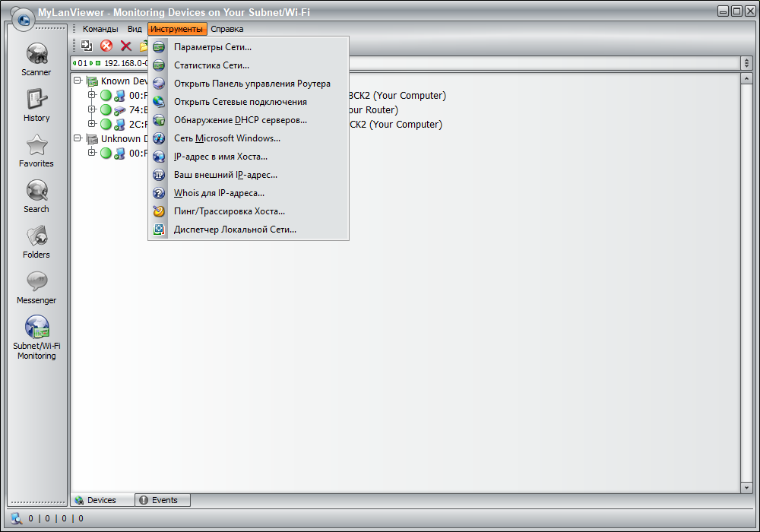Click the computer icon in the 2C:F row
The image size is (760, 532).
coord(119,125)
